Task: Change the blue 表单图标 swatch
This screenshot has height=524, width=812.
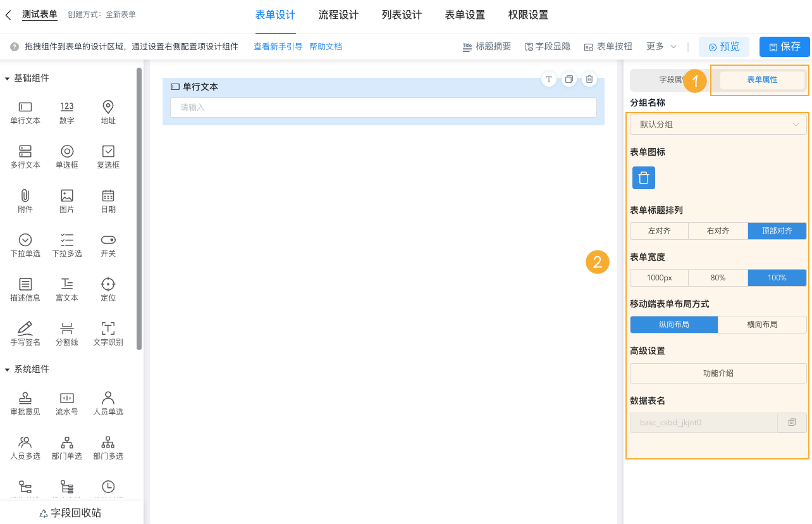Action: pos(643,178)
